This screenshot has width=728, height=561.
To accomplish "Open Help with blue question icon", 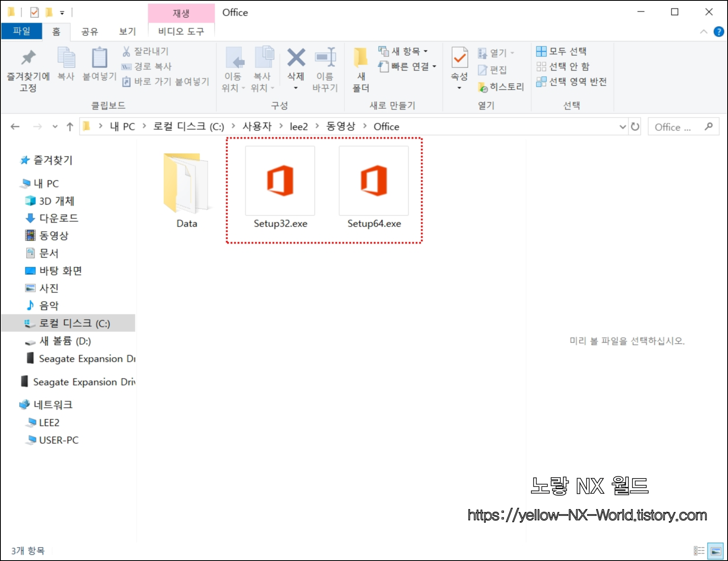I will [x=719, y=32].
